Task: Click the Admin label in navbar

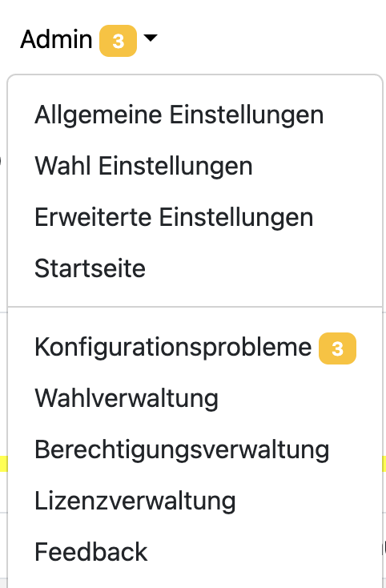Action: pos(56,39)
